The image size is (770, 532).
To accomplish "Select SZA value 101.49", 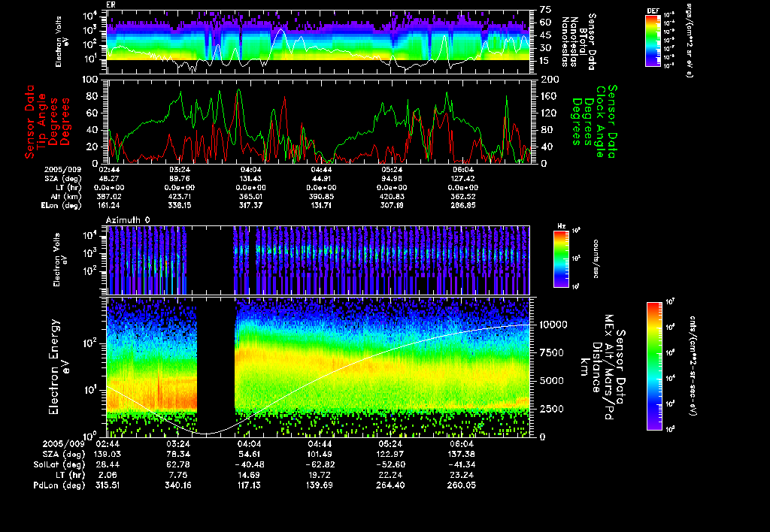I will point(320,454).
